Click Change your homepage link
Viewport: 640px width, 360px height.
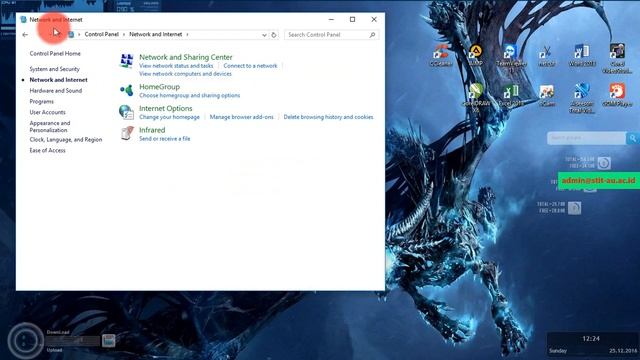coord(169,117)
